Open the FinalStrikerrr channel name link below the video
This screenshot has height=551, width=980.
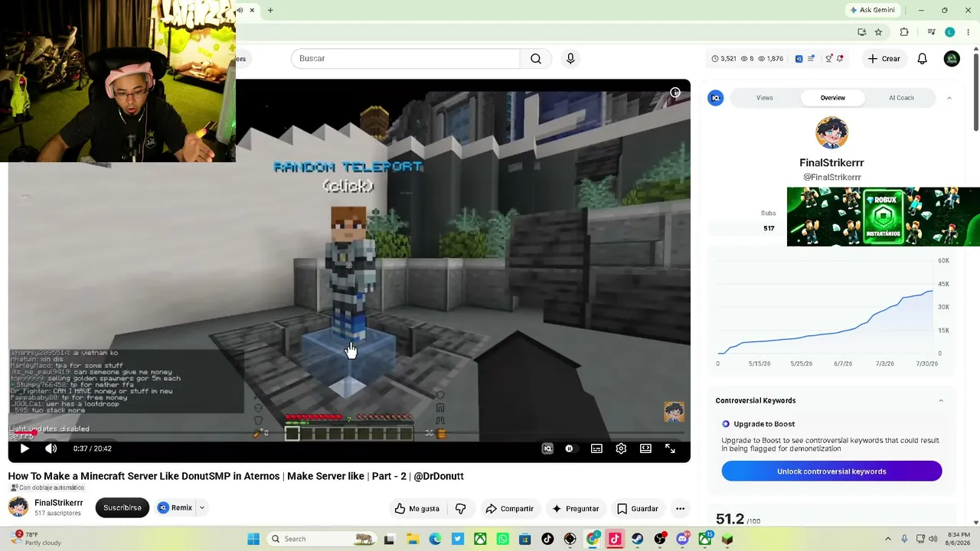pos(59,503)
